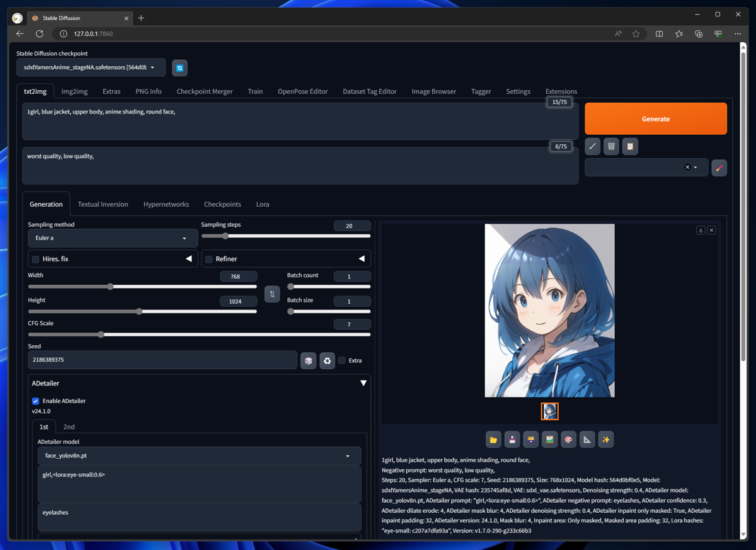Click the Seed input field
The image size is (756, 550).
(163, 360)
